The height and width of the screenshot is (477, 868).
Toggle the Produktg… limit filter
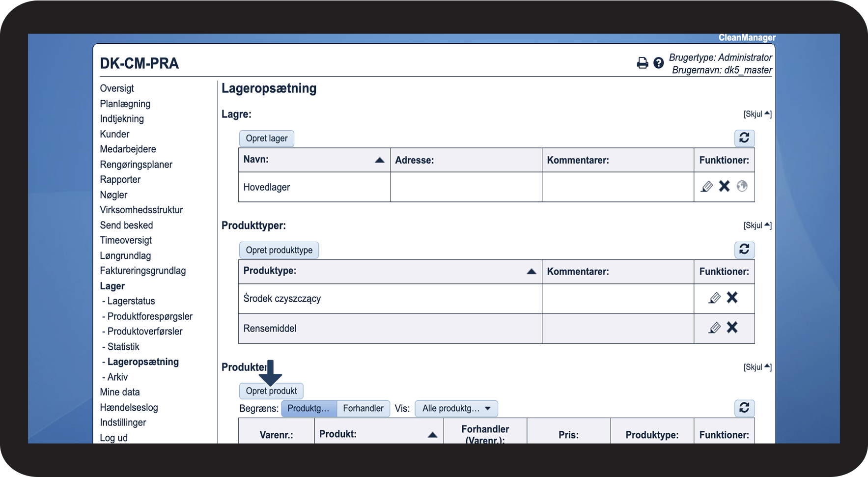[x=309, y=408]
